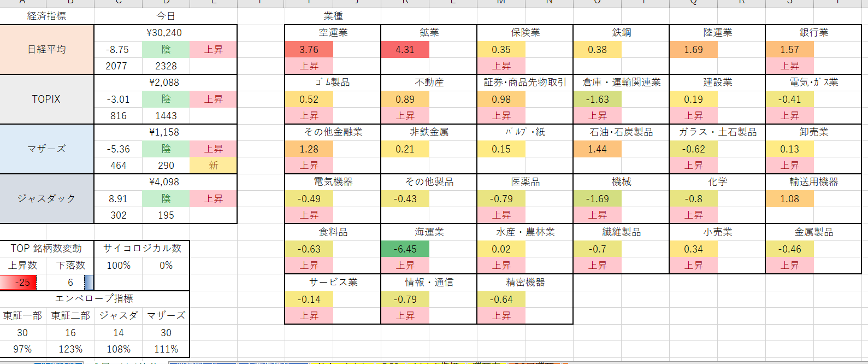Click the 東証一部 column label
This screenshot has width=868, height=364.
pyautogui.click(x=23, y=316)
